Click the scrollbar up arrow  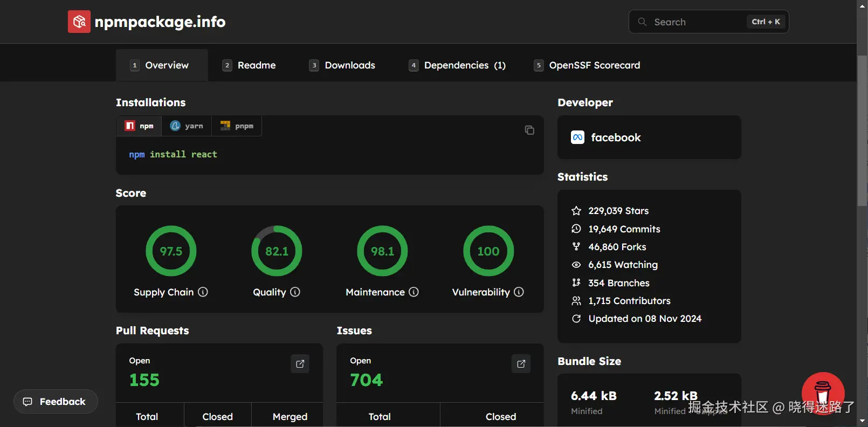click(x=863, y=5)
